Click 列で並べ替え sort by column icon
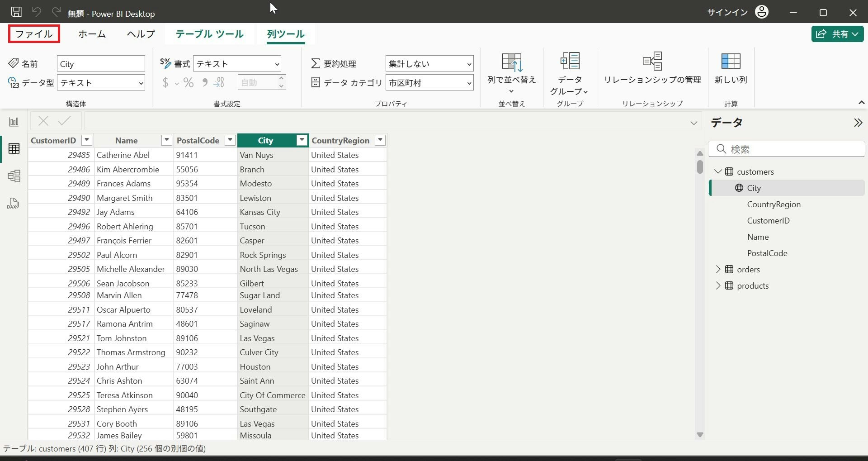The image size is (868, 461). 512,62
